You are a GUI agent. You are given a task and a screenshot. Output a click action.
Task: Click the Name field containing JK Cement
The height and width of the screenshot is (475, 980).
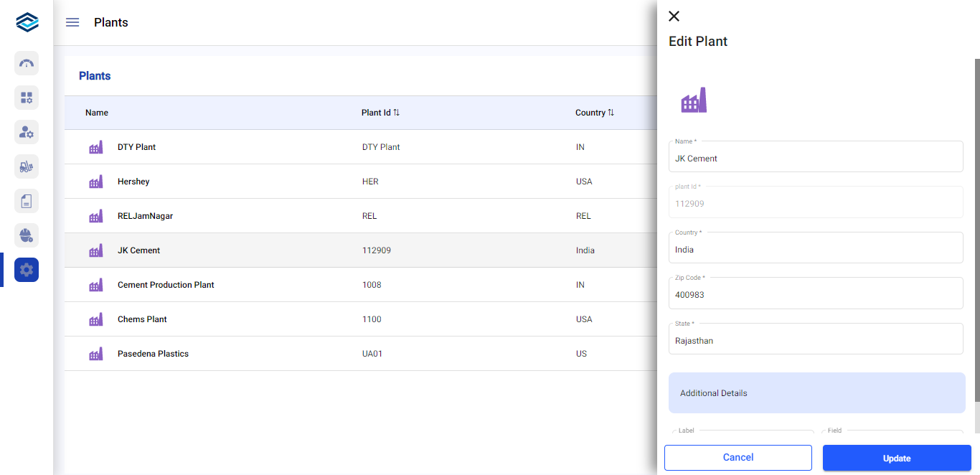[x=815, y=159]
